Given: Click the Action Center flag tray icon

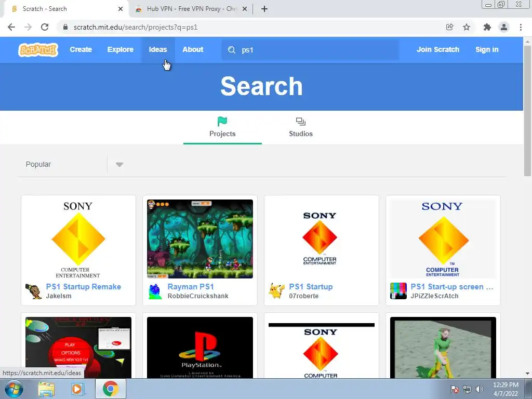Looking at the screenshot, I should point(455,389).
